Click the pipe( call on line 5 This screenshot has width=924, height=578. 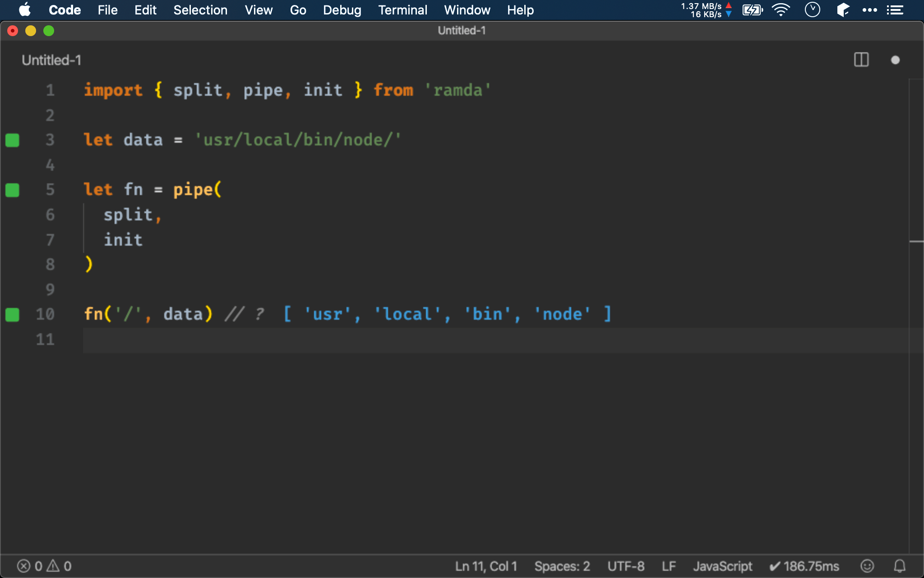point(198,190)
